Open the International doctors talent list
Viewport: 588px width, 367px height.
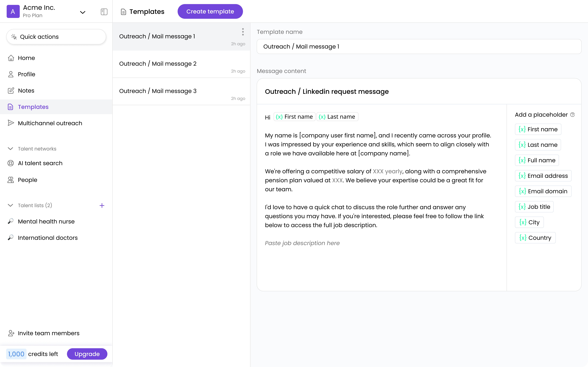48,238
